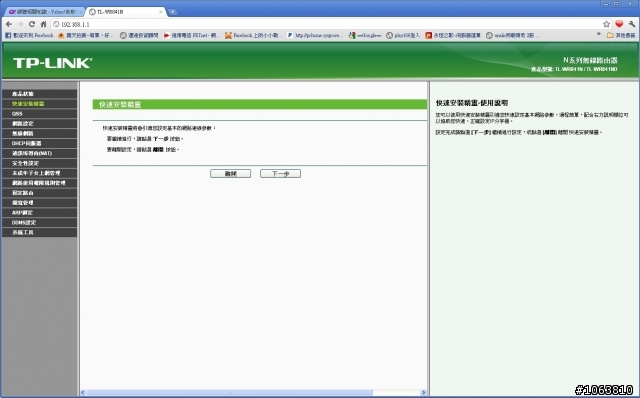Viewport: 640px width, 398px height.
Task: Reload the page with the refresh icon
Action: click(x=32, y=24)
